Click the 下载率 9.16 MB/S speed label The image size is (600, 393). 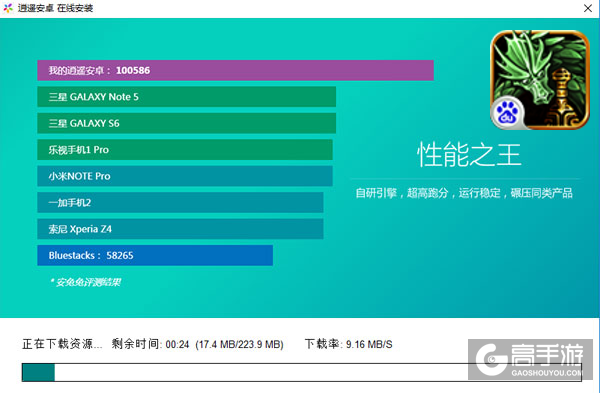pos(349,344)
